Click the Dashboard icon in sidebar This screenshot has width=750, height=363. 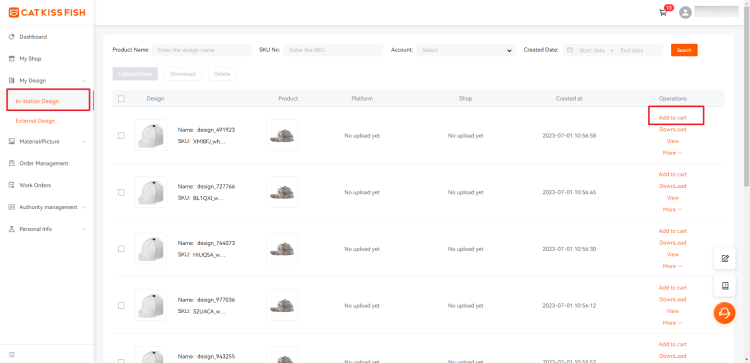coord(12,37)
